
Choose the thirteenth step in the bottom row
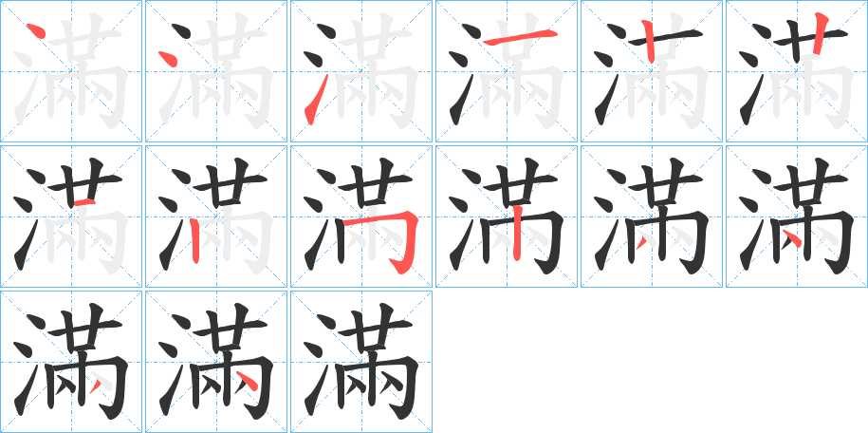(x=71, y=362)
